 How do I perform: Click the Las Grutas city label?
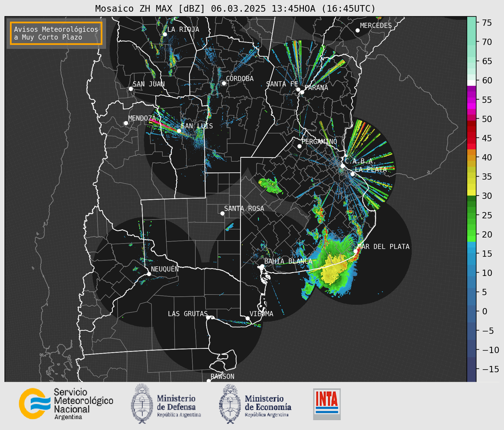click(187, 314)
